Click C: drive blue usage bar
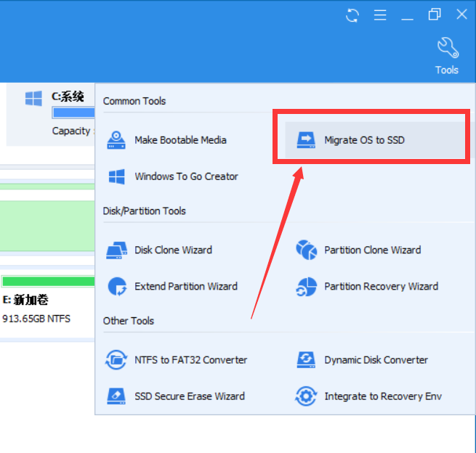The height and width of the screenshot is (453, 476). (x=73, y=113)
